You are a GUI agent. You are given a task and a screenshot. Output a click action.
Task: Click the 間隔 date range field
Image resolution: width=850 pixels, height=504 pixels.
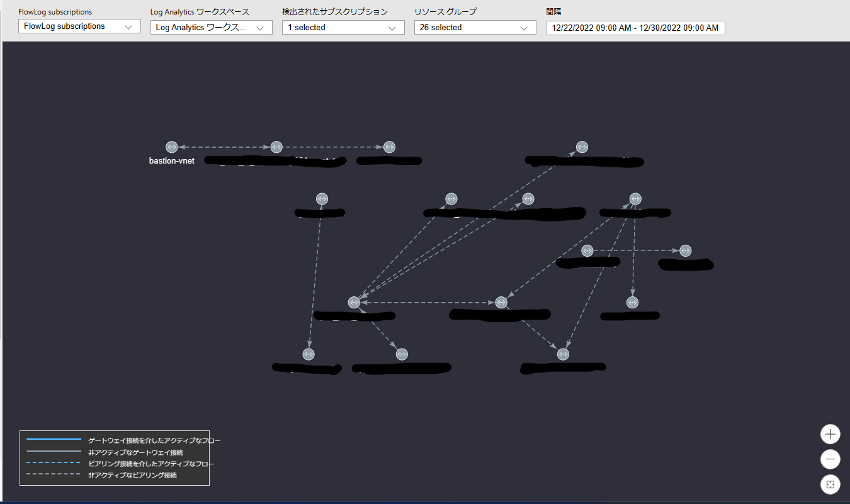[x=635, y=28]
